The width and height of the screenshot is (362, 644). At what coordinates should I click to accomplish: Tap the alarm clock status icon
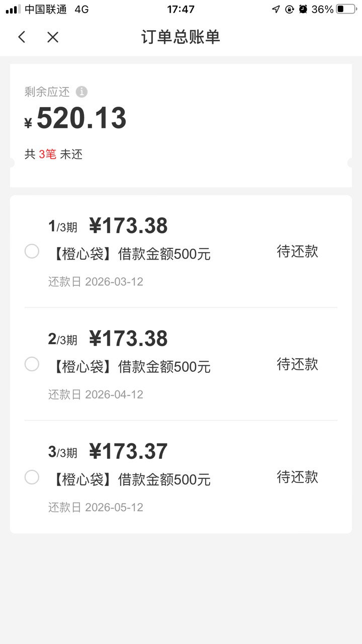(303, 9)
